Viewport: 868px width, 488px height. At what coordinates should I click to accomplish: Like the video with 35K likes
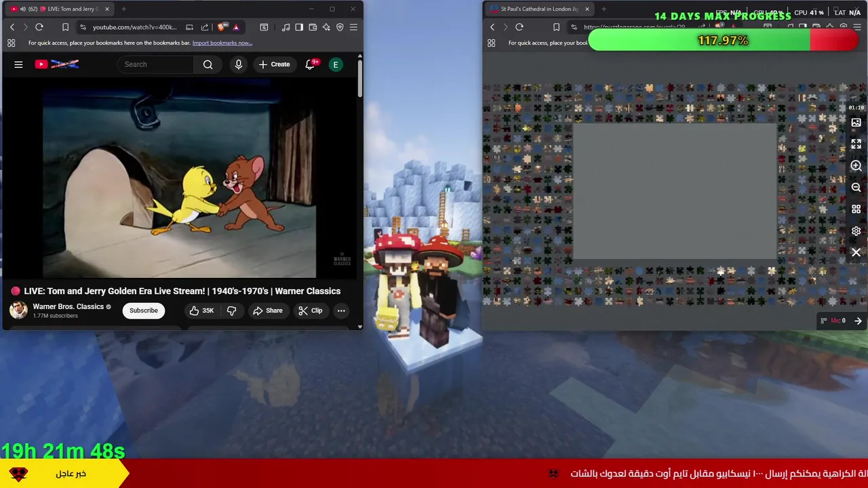(201, 310)
